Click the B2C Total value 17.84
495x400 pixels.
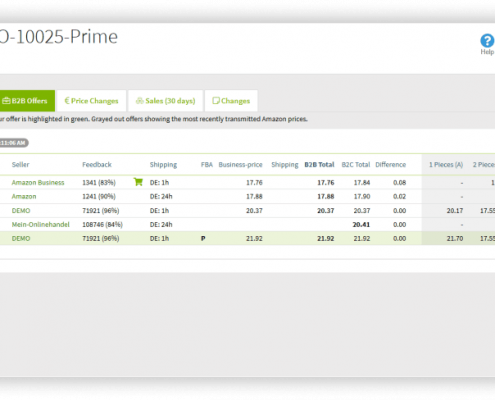pos(362,183)
